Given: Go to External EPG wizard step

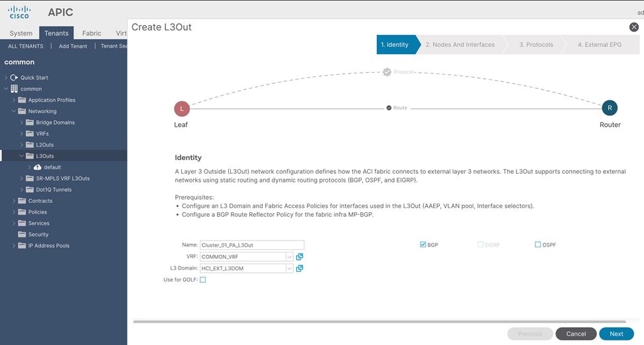Looking at the screenshot, I should pos(600,45).
